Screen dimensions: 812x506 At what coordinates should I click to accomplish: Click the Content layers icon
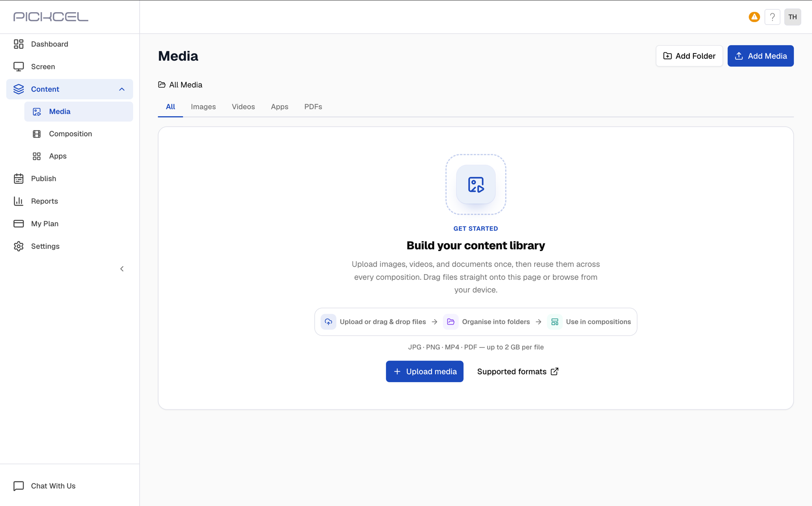click(19, 89)
